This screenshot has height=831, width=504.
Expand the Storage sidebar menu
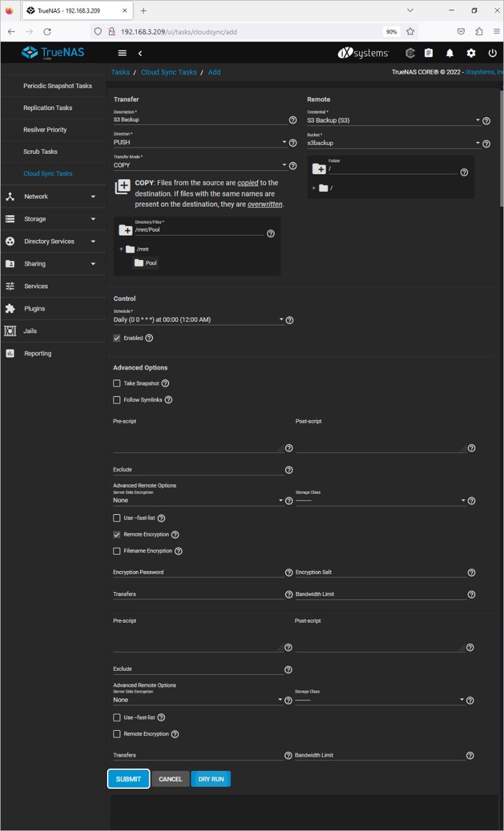click(x=53, y=219)
